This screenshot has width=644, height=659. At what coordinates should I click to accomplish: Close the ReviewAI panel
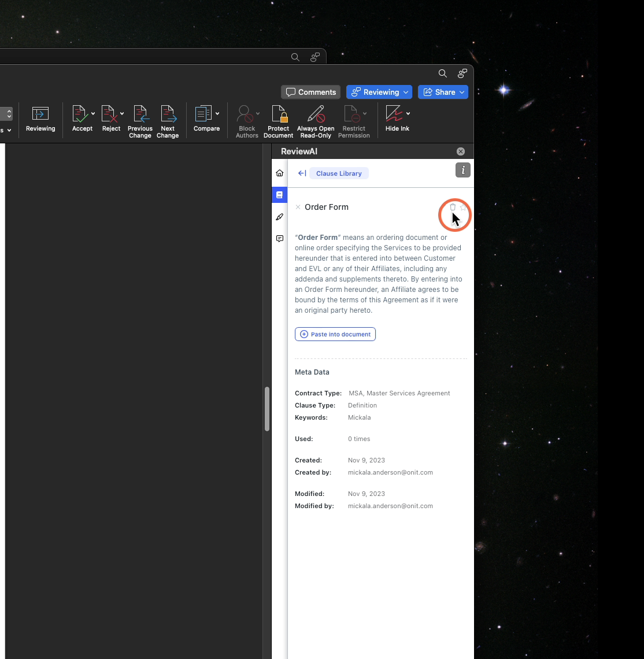click(461, 151)
